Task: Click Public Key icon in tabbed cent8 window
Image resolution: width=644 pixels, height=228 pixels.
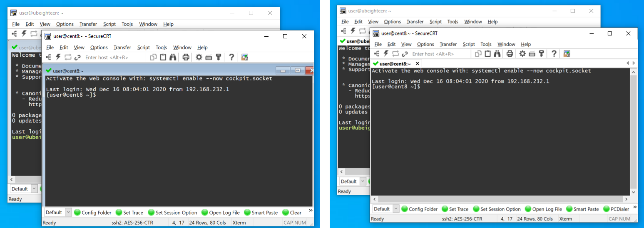Action: click(x=541, y=54)
